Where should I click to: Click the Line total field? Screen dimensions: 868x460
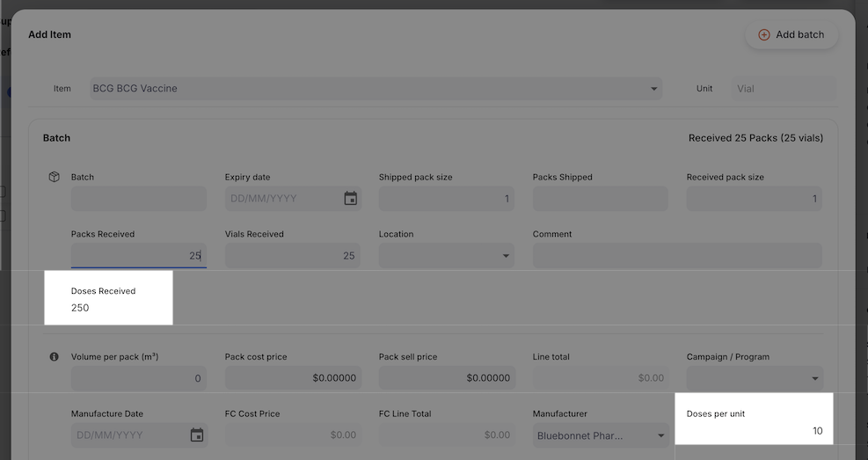pyautogui.click(x=601, y=378)
